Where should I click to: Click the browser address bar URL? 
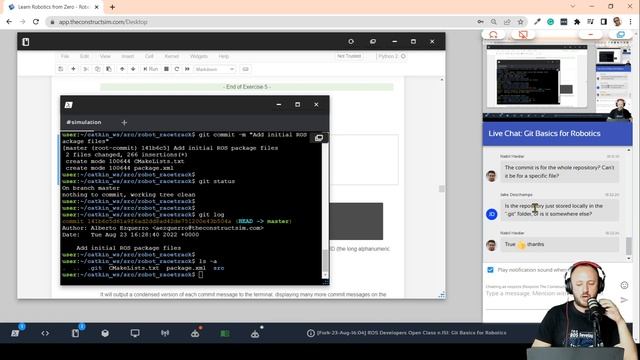pos(103,22)
